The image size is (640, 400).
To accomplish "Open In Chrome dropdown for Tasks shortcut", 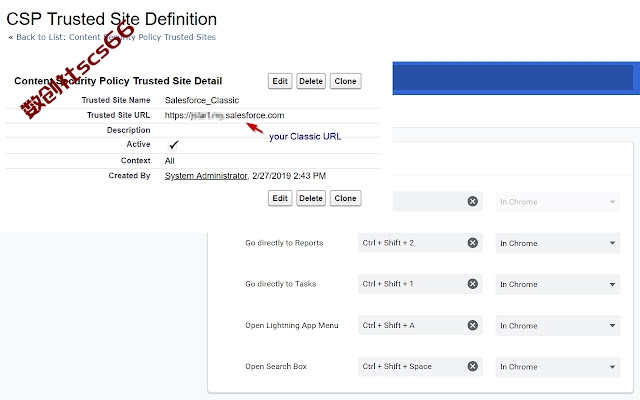I will 558,284.
